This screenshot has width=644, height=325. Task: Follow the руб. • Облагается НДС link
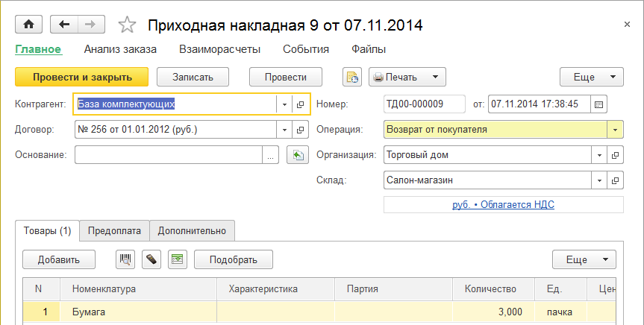click(503, 204)
